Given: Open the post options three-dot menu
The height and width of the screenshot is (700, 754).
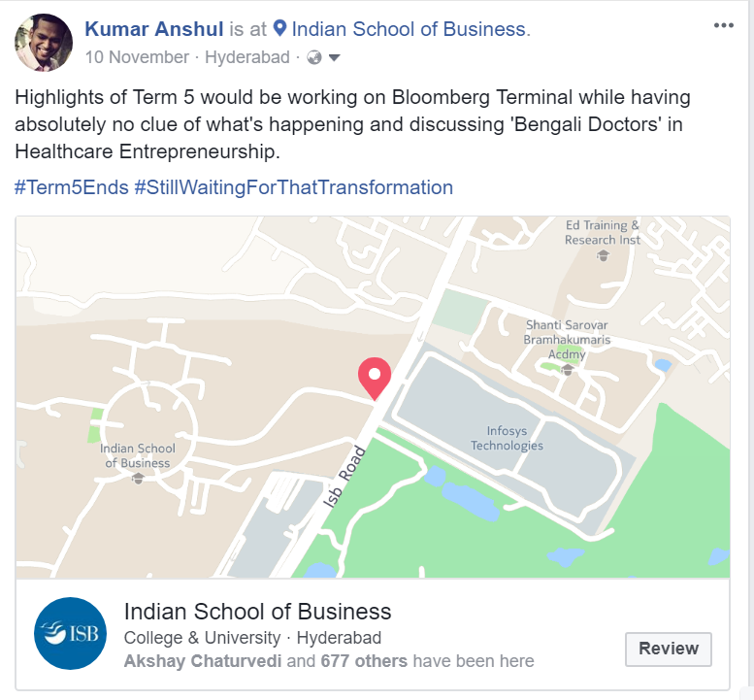Looking at the screenshot, I should tap(724, 25).
